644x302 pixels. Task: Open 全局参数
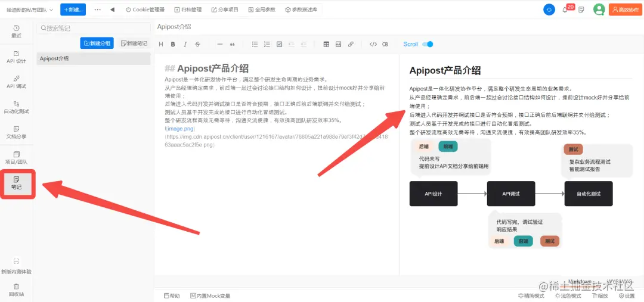(x=262, y=10)
